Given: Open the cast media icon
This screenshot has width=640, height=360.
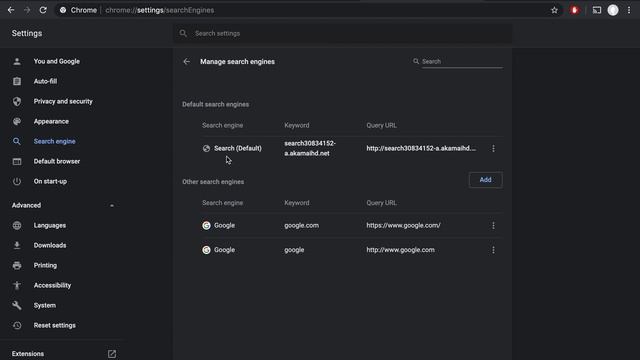Looking at the screenshot, I should point(597,10).
